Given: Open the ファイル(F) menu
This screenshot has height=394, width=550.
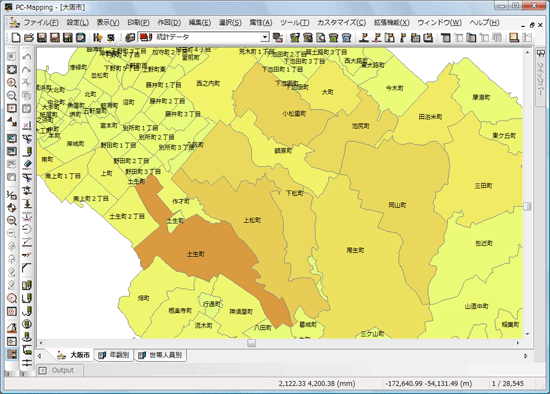Looking at the screenshot, I should coord(41,23).
